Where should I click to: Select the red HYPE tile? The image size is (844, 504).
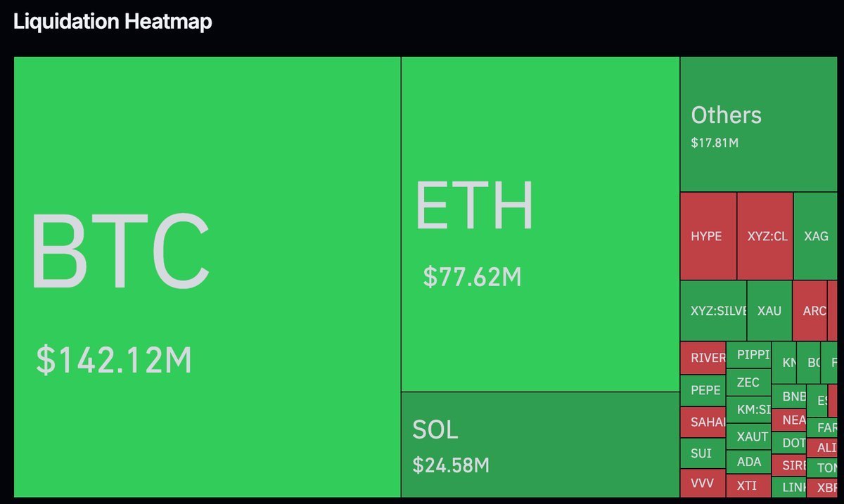click(708, 236)
